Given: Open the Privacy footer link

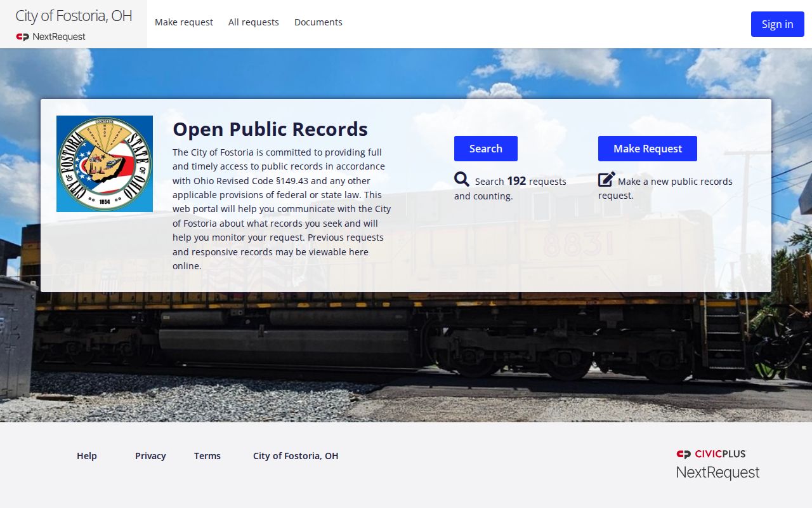Looking at the screenshot, I should [x=150, y=456].
